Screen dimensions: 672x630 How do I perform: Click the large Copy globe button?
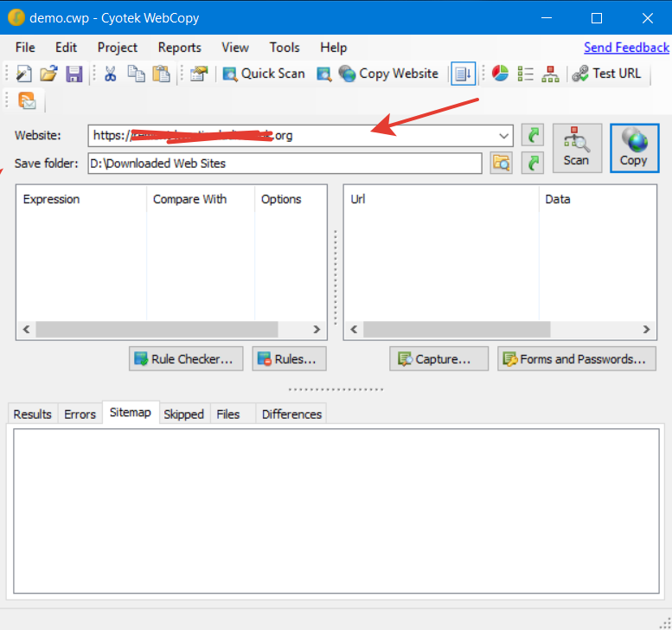pyautogui.click(x=634, y=148)
